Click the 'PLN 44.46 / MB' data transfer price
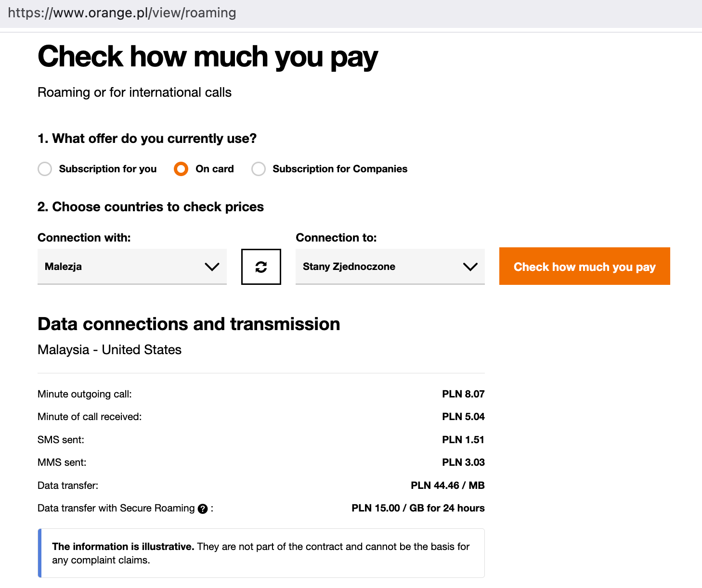Image resolution: width=702 pixels, height=588 pixels. tap(447, 486)
